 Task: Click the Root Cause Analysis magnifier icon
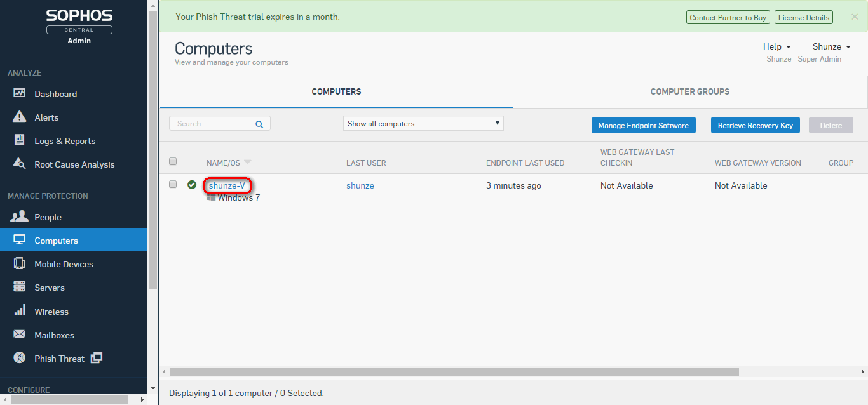point(20,164)
